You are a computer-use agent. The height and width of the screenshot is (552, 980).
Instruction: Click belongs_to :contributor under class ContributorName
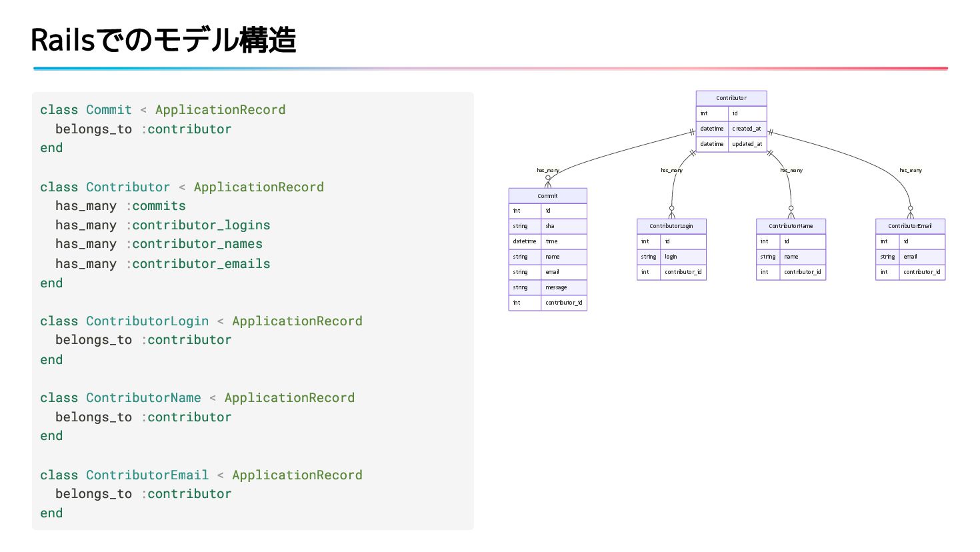(x=143, y=417)
